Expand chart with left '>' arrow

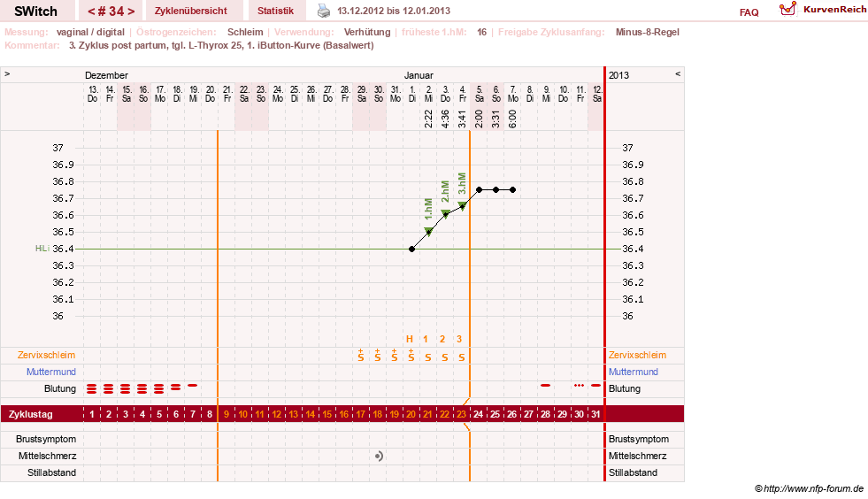(x=7, y=73)
